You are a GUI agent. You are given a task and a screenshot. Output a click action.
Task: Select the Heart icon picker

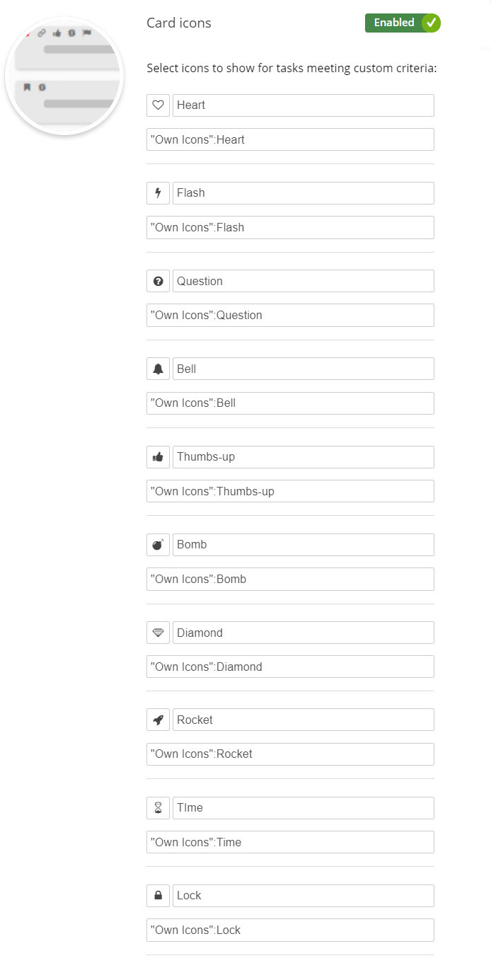pyautogui.click(x=157, y=105)
